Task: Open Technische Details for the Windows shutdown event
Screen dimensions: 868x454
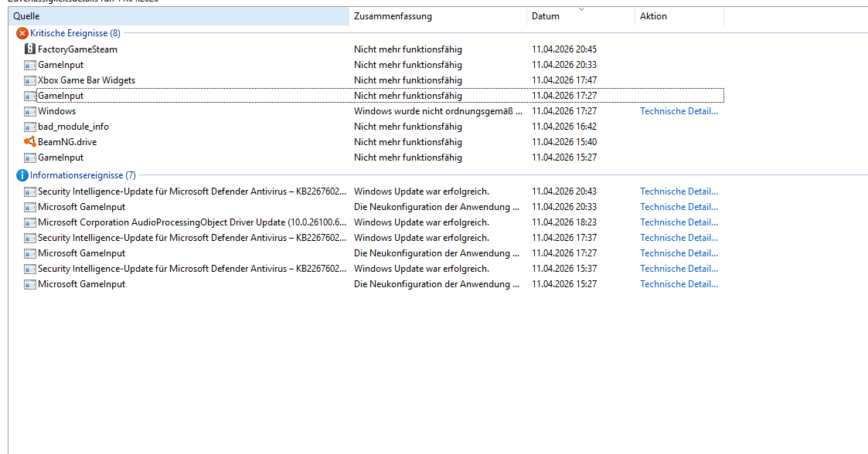Action: point(679,111)
